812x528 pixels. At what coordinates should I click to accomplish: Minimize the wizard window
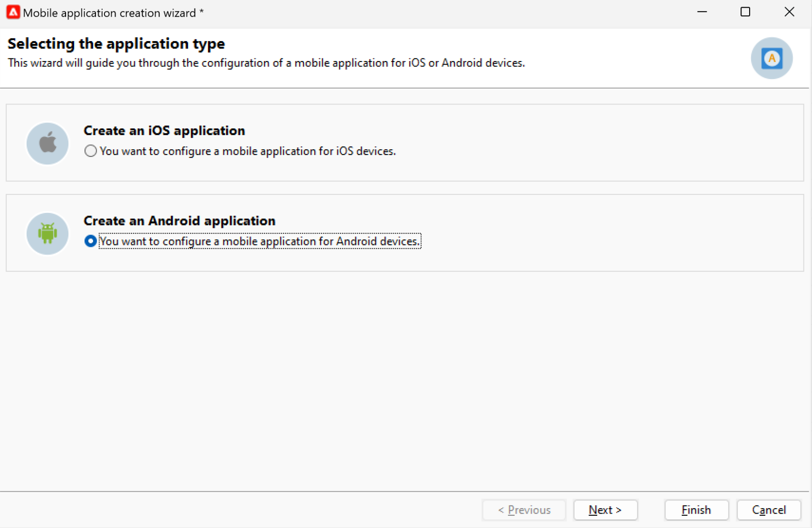coord(702,12)
